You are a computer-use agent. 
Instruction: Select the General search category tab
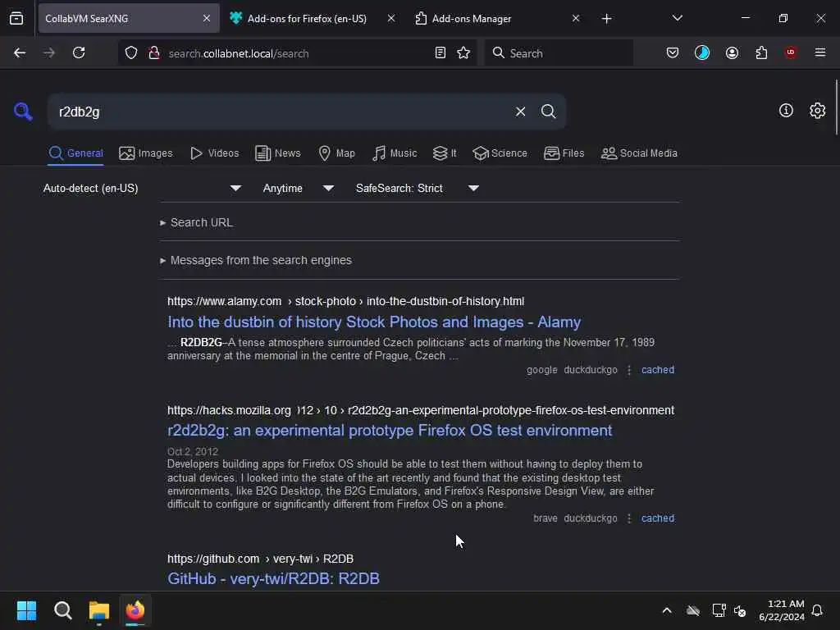(x=75, y=153)
